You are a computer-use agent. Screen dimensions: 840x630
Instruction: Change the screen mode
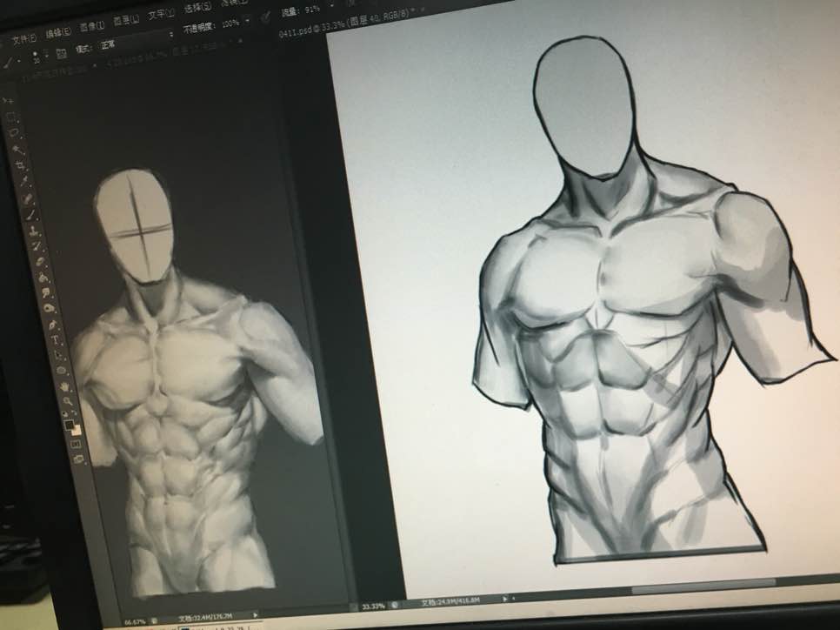(x=80, y=459)
